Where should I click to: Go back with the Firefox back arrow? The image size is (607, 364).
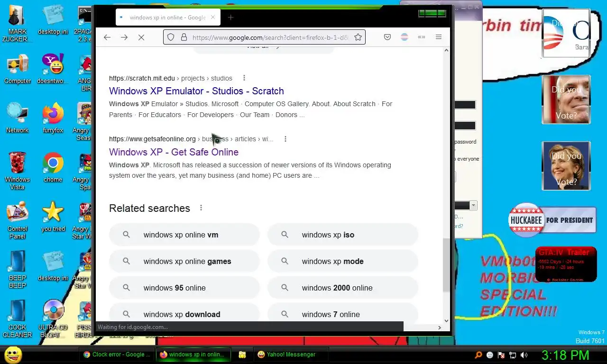pyautogui.click(x=107, y=37)
